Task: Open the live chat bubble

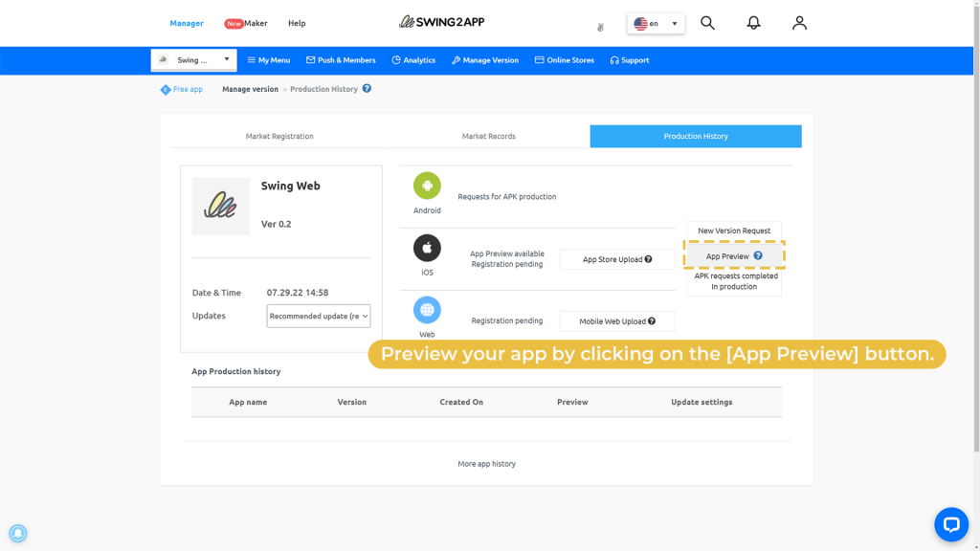Action: (951, 524)
